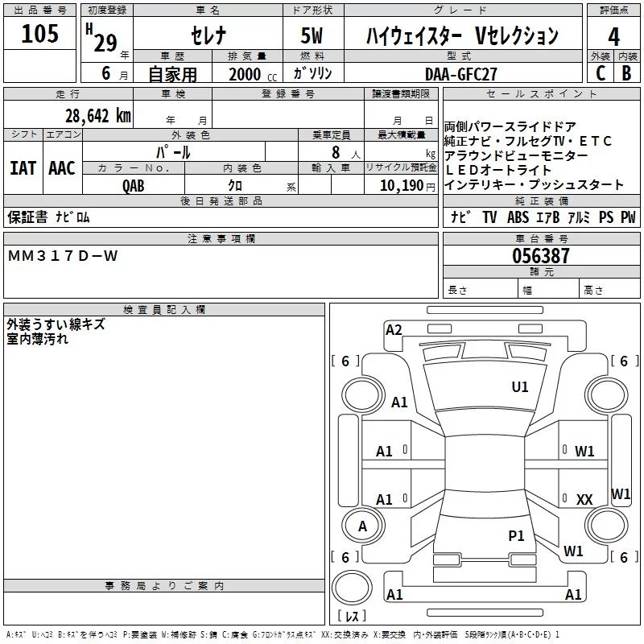Select the door shape value 5W
This screenshot has height=644, width=644.
312,35
